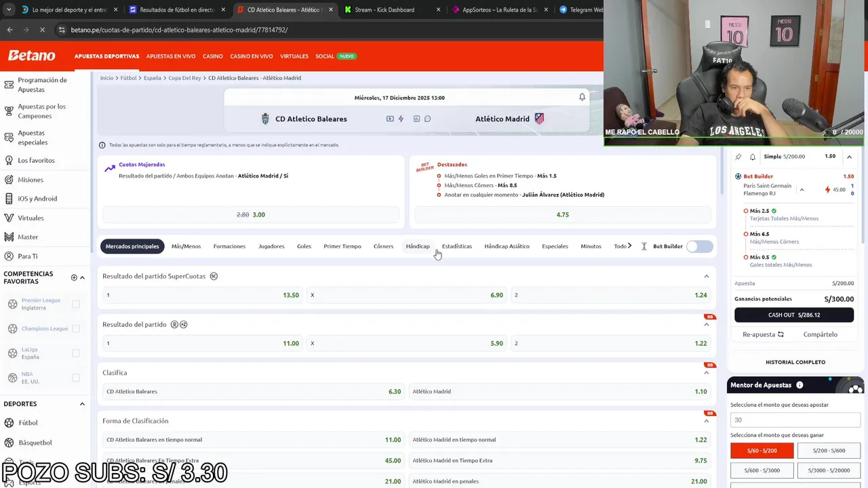Viewport: 868px width, 488px height.
Task: Click the browser back arrow
Action: point(9,30)
